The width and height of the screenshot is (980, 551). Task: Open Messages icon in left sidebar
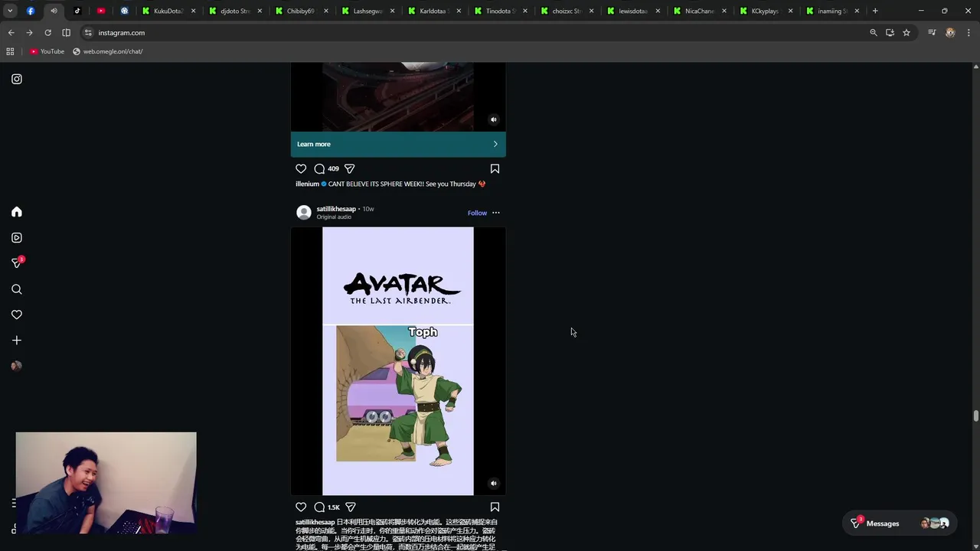[x=17, y=262]
